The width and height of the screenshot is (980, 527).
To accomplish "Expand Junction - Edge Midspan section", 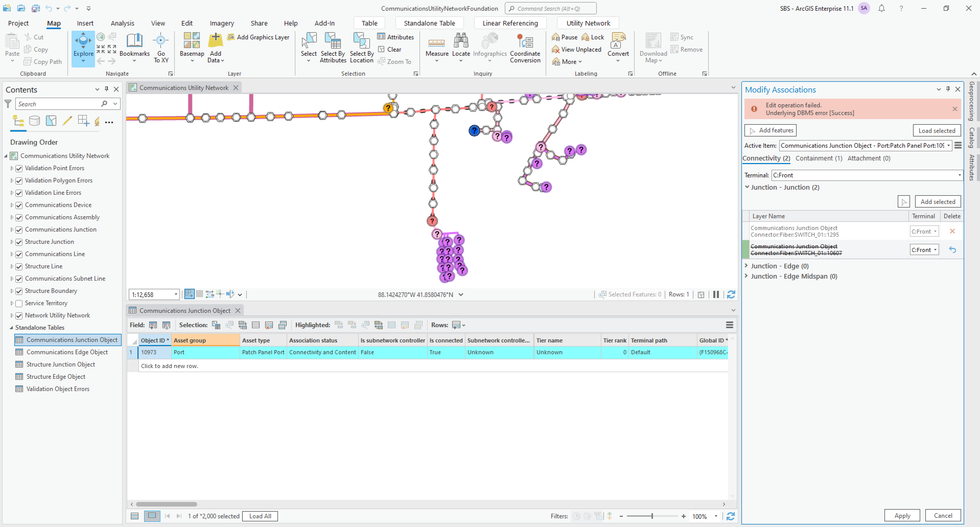I will pos(746,276).
